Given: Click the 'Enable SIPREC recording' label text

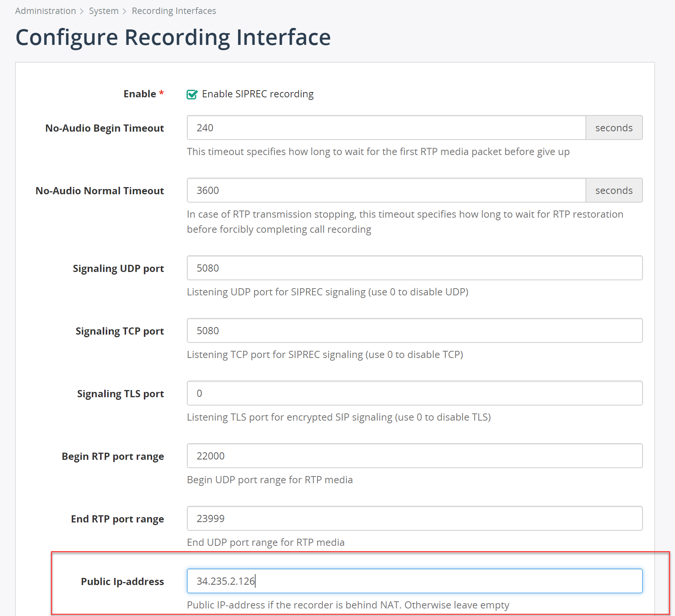Looking at the screenshot, I should click(258, 94).
